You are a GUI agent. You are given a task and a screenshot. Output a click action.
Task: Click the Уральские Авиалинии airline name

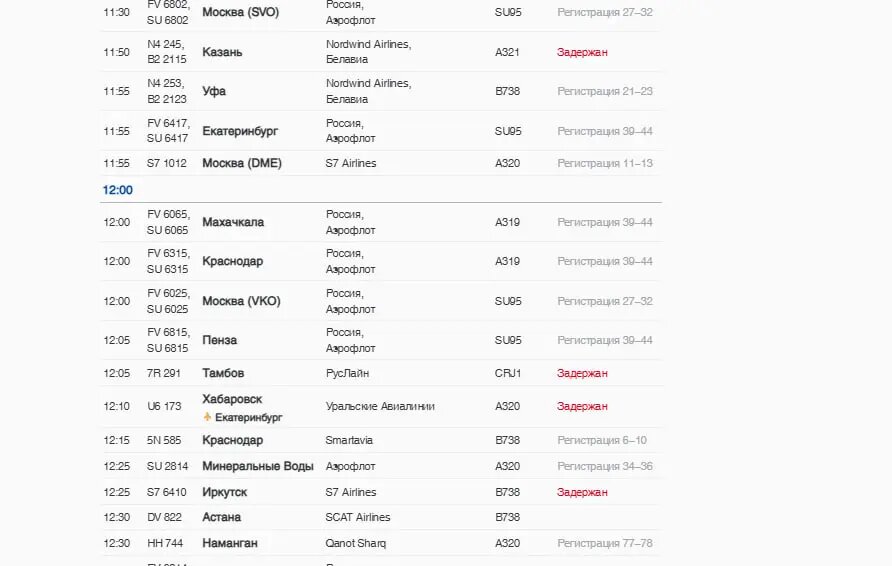380,406
